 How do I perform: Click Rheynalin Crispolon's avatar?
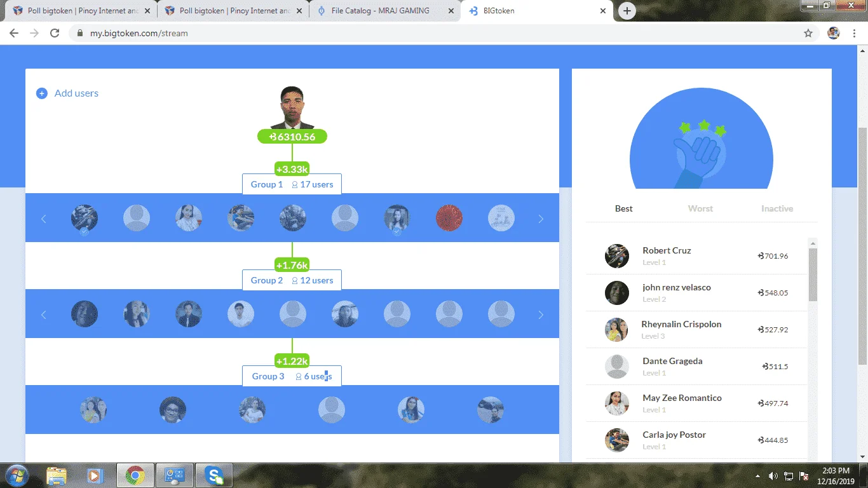pos(617,330)
